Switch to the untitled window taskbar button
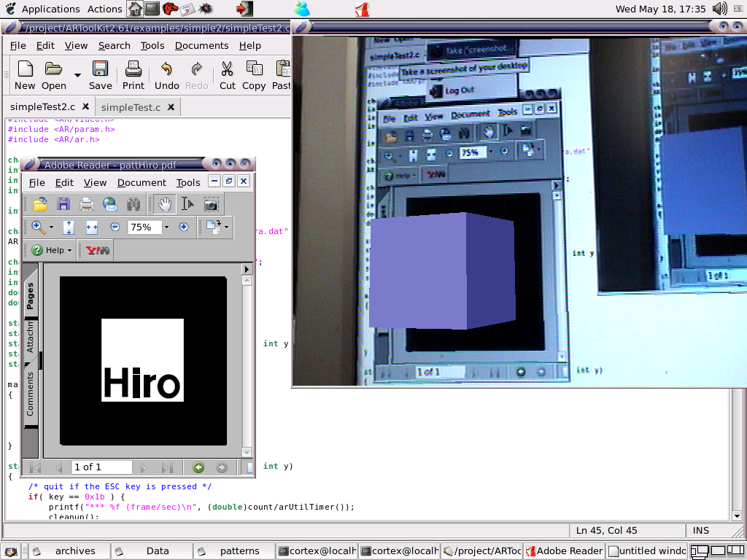The image size is (747, 560). click(647, 551)
